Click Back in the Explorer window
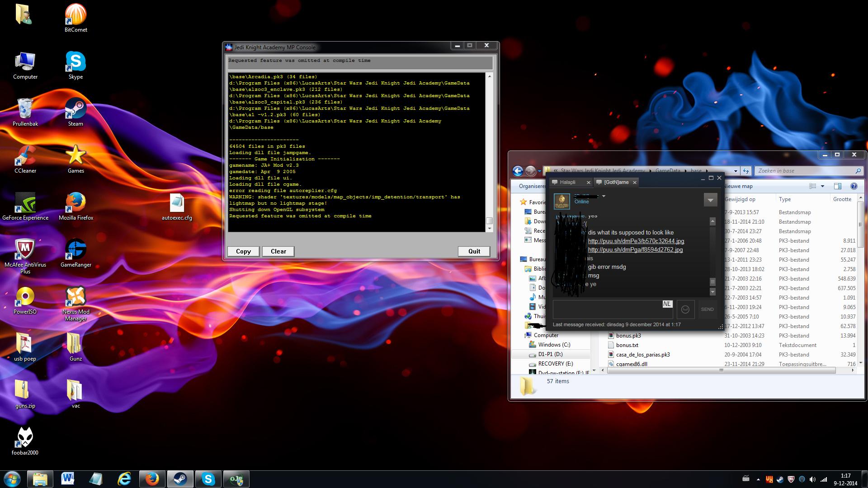 tap(518, 171)
